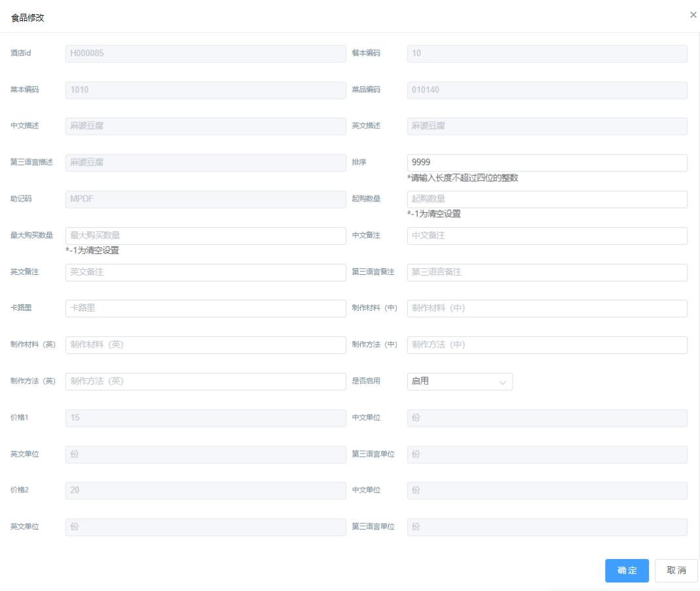Click the 价格2 field showing 20
The image size is (700, 591).
click(x=206, y=490)
